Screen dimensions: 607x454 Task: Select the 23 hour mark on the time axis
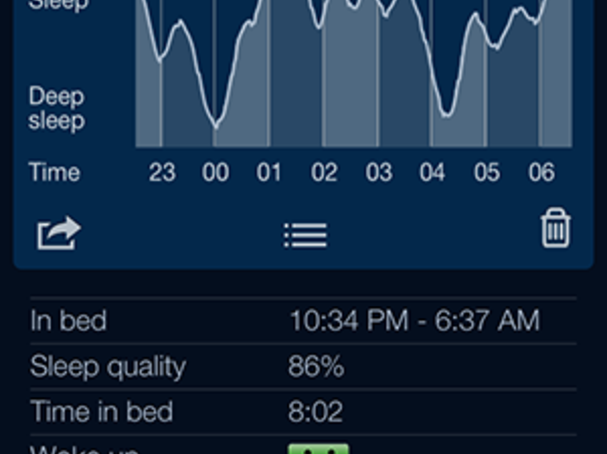(x=162, y=173)
